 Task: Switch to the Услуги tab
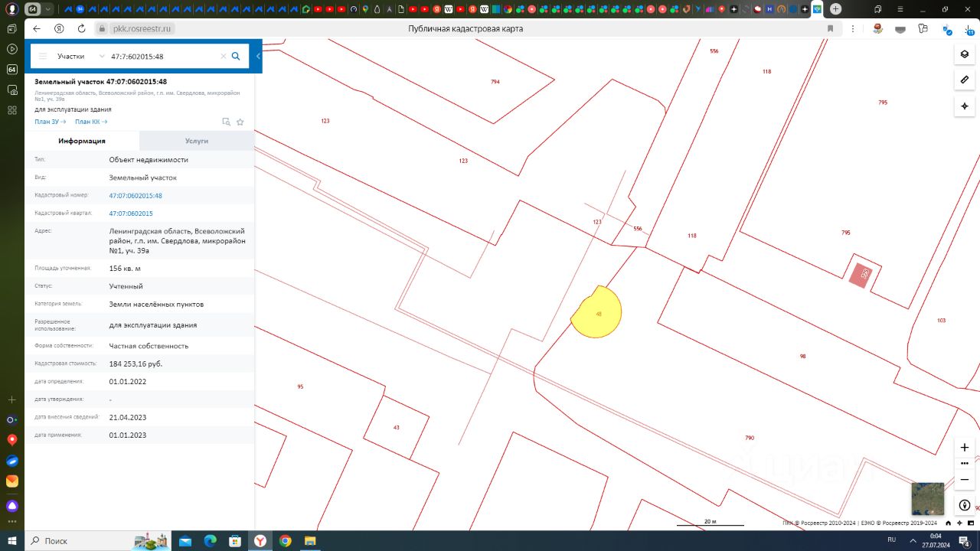[x=196, y=141]
